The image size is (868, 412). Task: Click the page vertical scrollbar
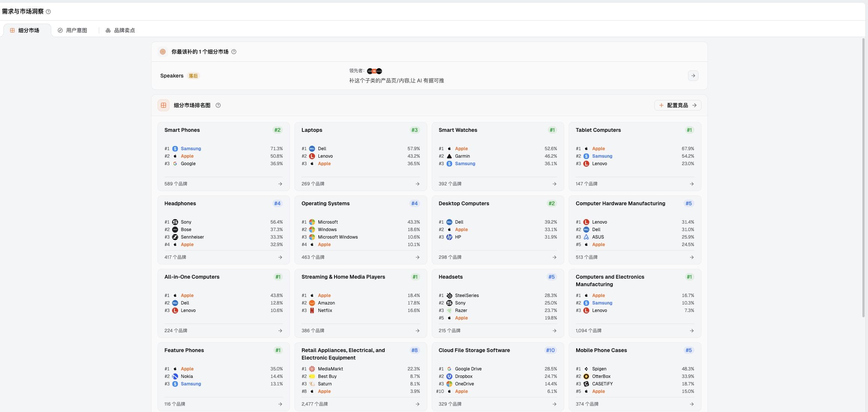pos(863,178)
